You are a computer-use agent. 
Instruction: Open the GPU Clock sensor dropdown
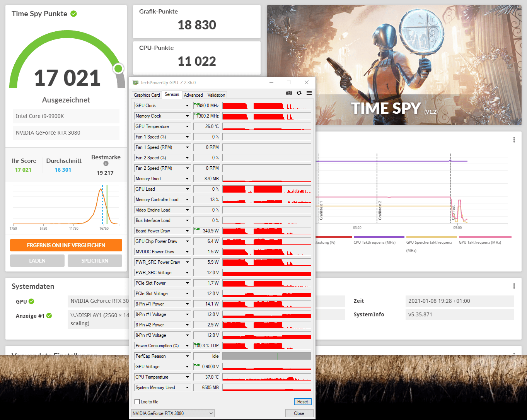[x=187, y=106]
